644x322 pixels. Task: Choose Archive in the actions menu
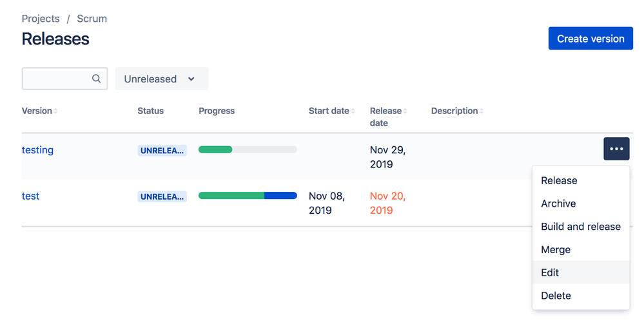[x=558, y=204]
